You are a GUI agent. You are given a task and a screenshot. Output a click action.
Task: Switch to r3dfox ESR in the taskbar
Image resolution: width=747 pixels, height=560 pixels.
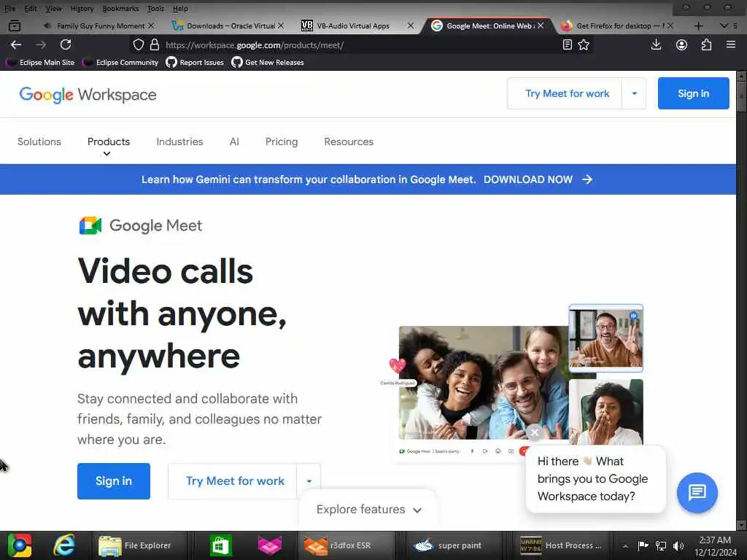click(347, 545)
